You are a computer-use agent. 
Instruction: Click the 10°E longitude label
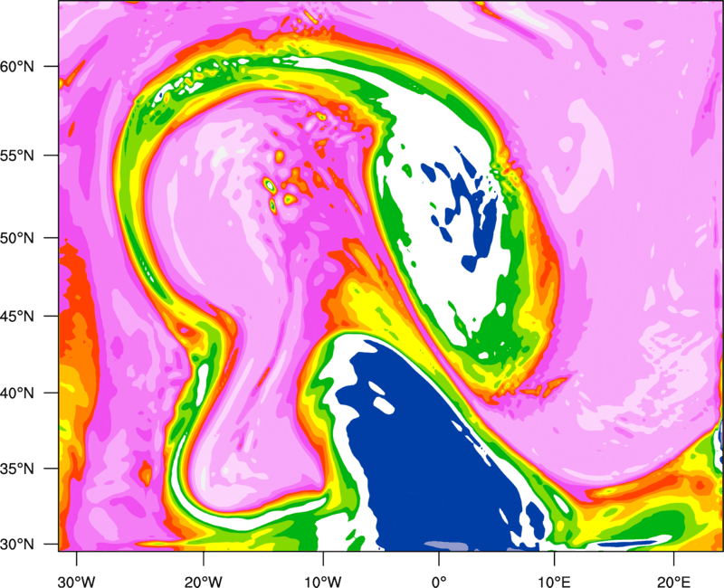pyautogui.click(x=555, y=582)
